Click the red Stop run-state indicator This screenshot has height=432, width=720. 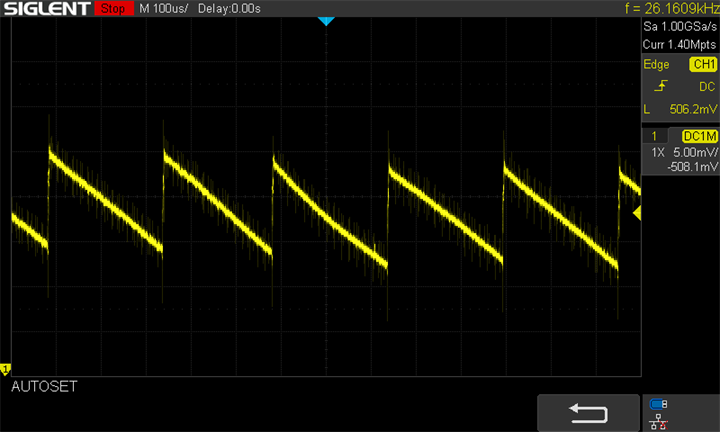pos(113,8)
